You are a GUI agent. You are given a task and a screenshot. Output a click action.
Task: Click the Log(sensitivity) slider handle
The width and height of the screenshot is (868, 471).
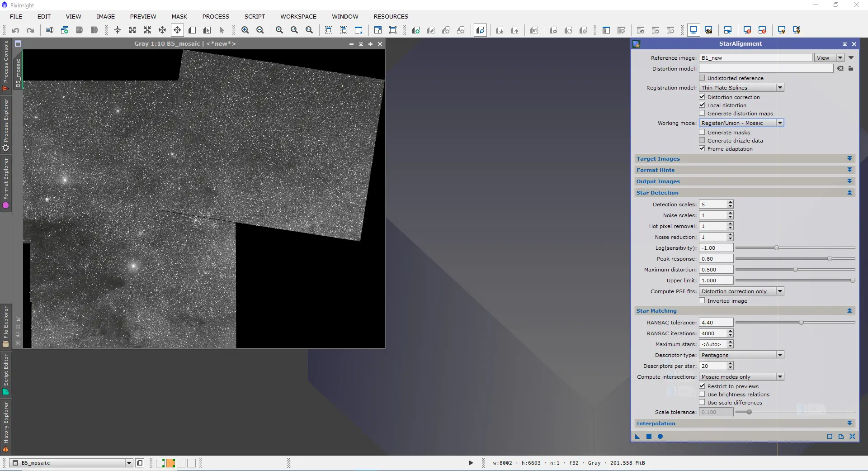(776, 248)
